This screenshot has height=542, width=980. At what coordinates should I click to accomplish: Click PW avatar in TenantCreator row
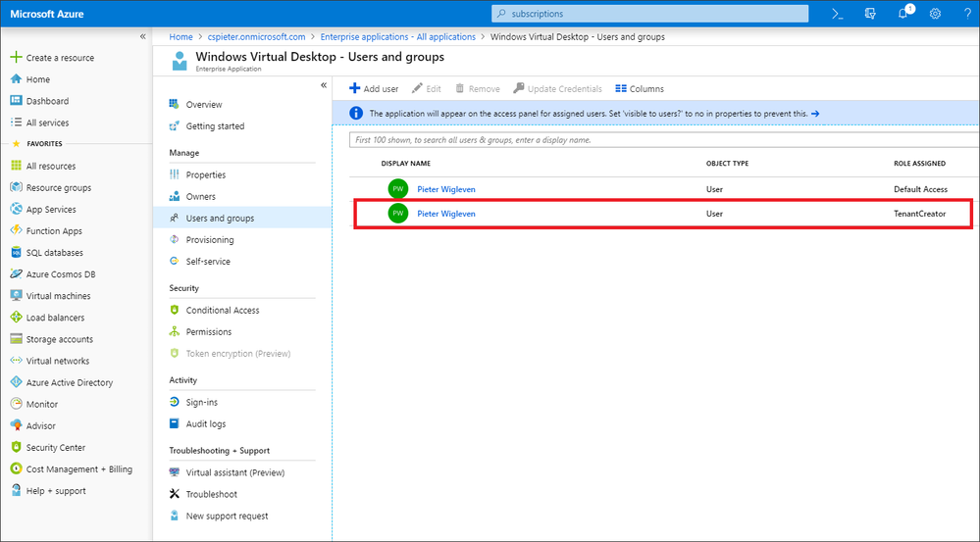click(x=397, y=214)
